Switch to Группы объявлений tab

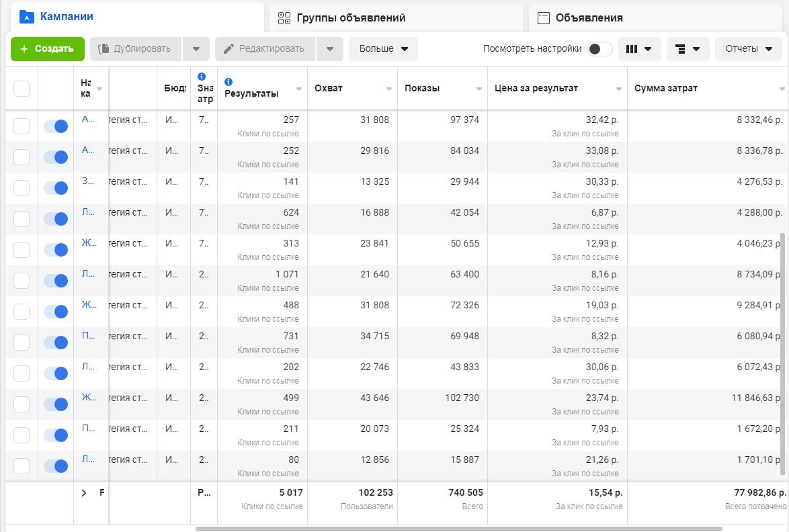pyautogui.click(x=396, y=18)
